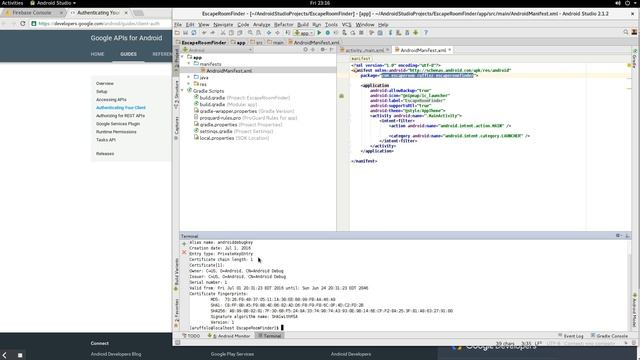Open the Build menu
This screenshot has width=640, height=360.
303,24
